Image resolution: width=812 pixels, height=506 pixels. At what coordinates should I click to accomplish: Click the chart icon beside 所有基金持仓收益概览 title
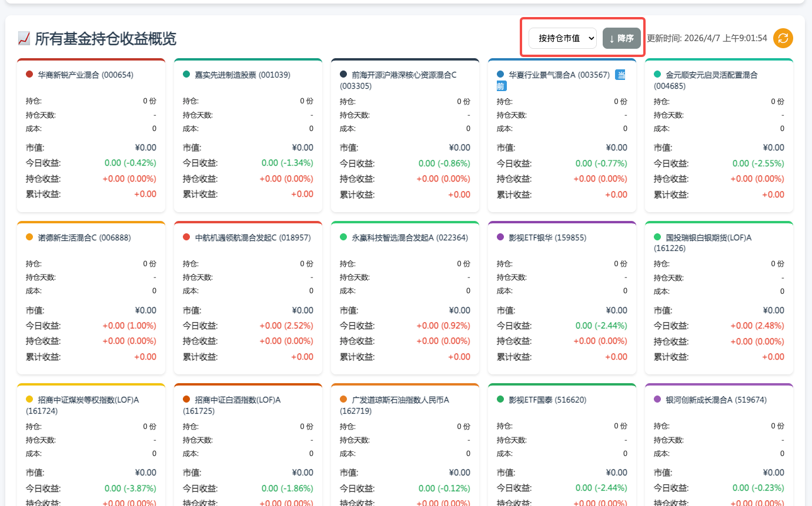click(23, 38)
